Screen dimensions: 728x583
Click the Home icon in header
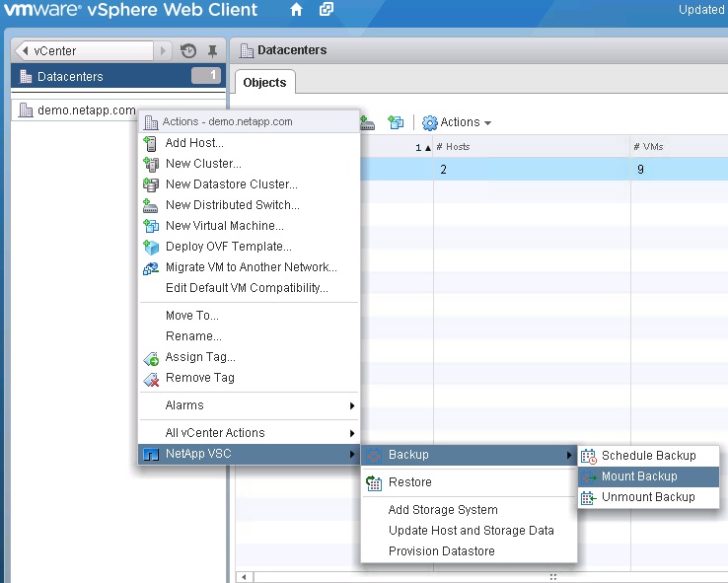point(297,11)
